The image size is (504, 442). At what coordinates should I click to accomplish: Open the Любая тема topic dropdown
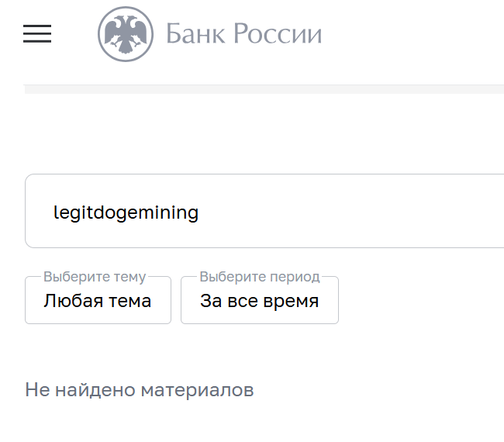pyautogui.click(x=98, y=301)
